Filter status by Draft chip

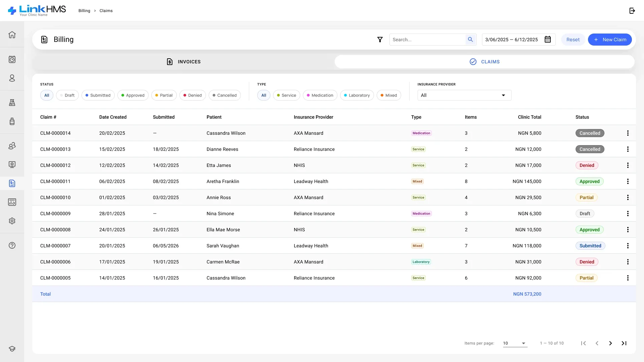click(x=67, y=95)
